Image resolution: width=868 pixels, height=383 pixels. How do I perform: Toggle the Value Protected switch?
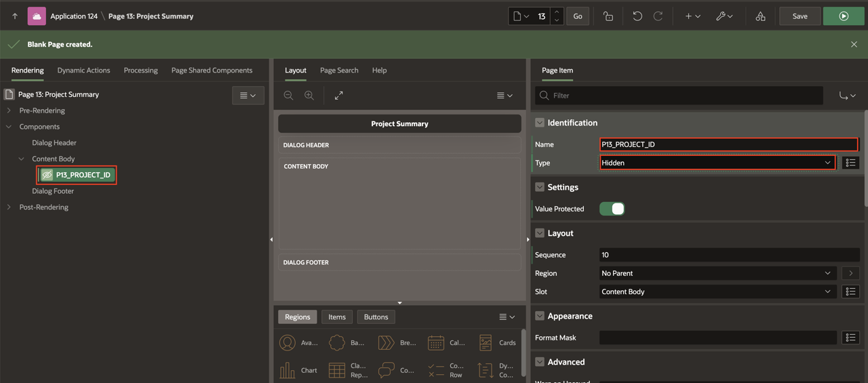coord(612,209)
